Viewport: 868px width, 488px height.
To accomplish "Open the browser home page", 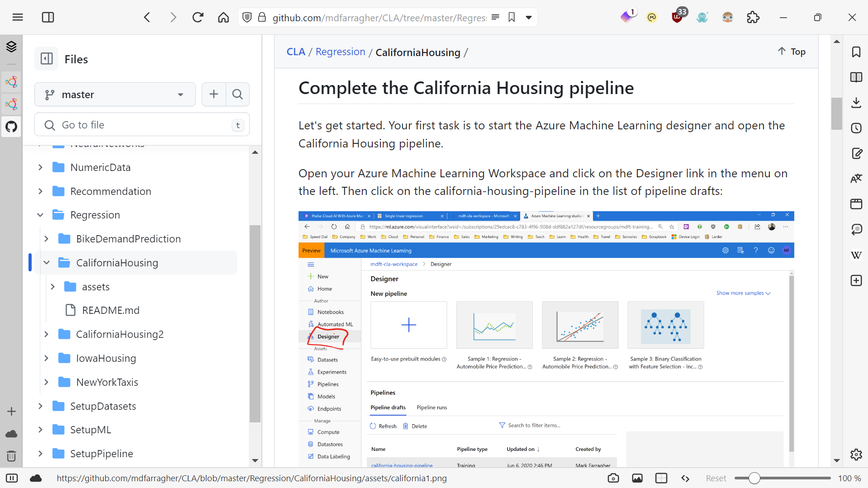I will 223,17.
